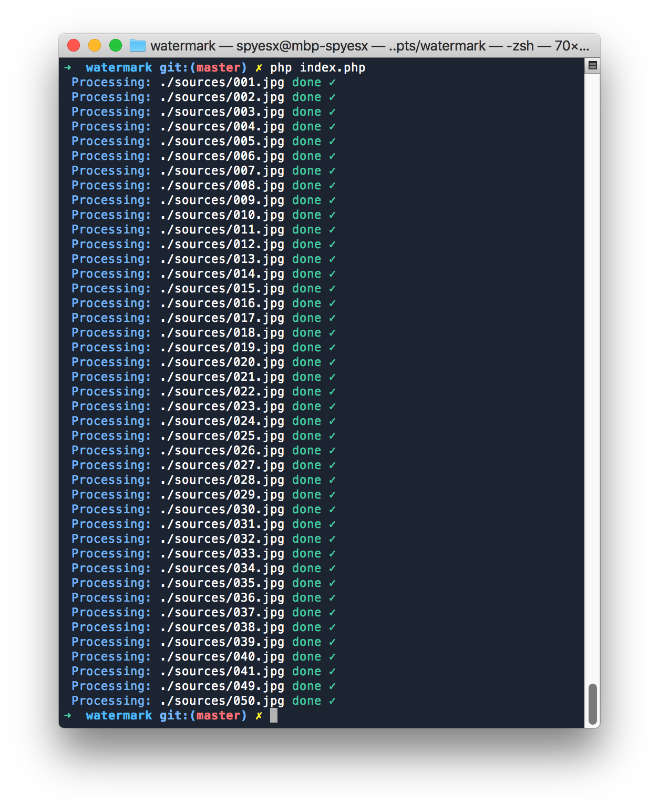
Task: Click the green arrow at top prompt
Action: pyautogui.click(x=68, y=67)
